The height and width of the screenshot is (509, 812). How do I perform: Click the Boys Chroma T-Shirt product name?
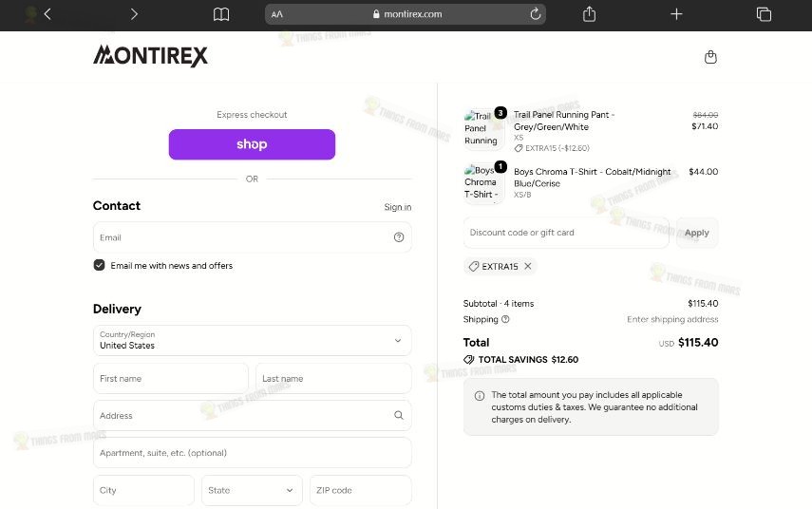point(592,178)
